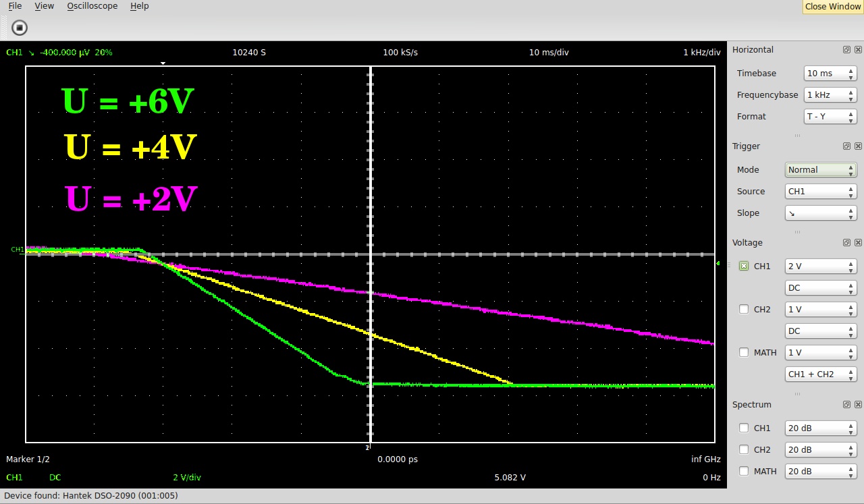Open the View menu
Image resolution: width=864 pixels, height=504 pixels.
tap(44, 6)
